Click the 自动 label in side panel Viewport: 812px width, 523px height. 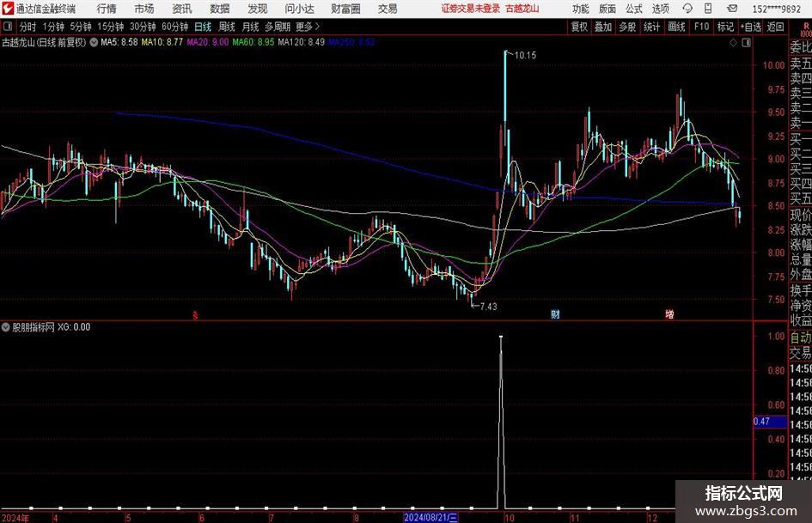pos(801,338)
